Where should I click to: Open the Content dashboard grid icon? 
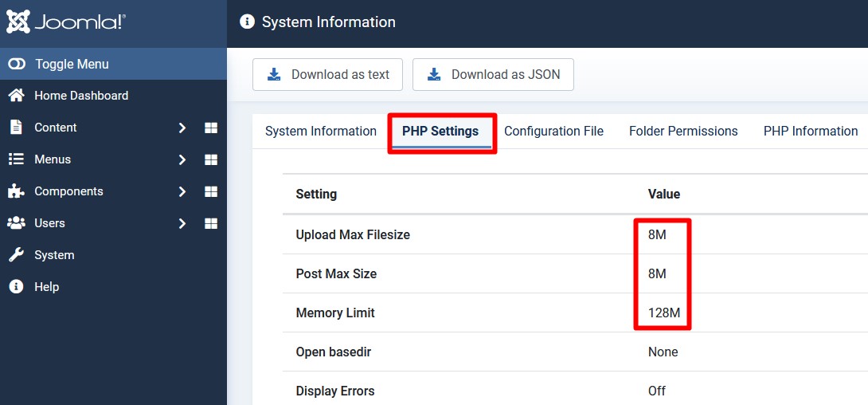click(211, 128)
